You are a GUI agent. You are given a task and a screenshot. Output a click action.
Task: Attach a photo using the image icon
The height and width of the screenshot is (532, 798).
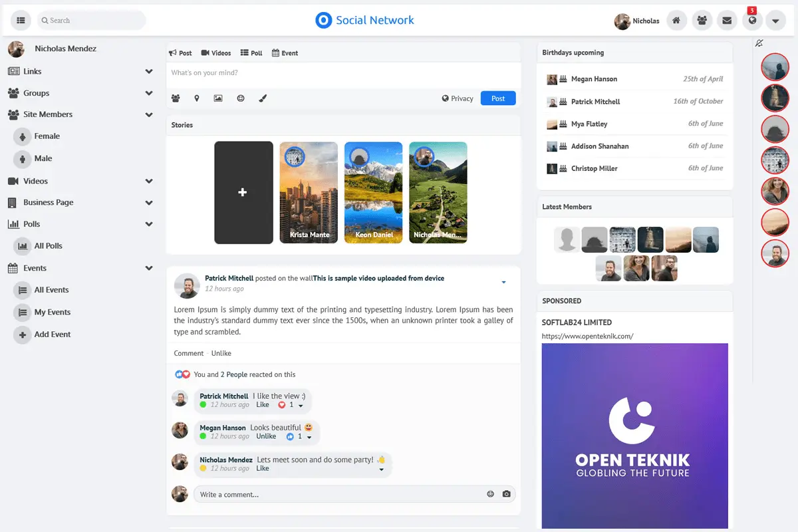(219, 98)
